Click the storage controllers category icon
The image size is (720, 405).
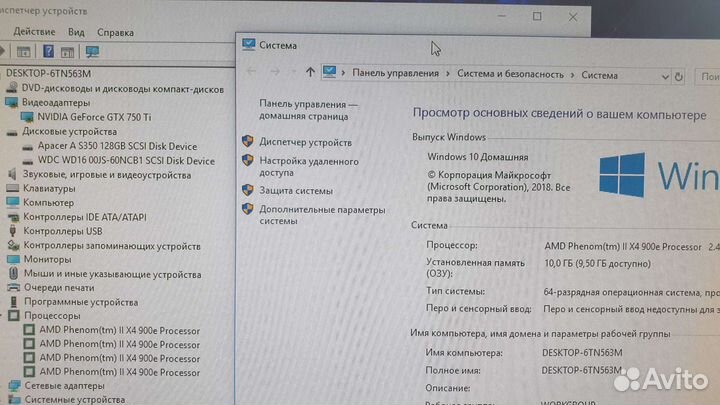click(13, 246)
